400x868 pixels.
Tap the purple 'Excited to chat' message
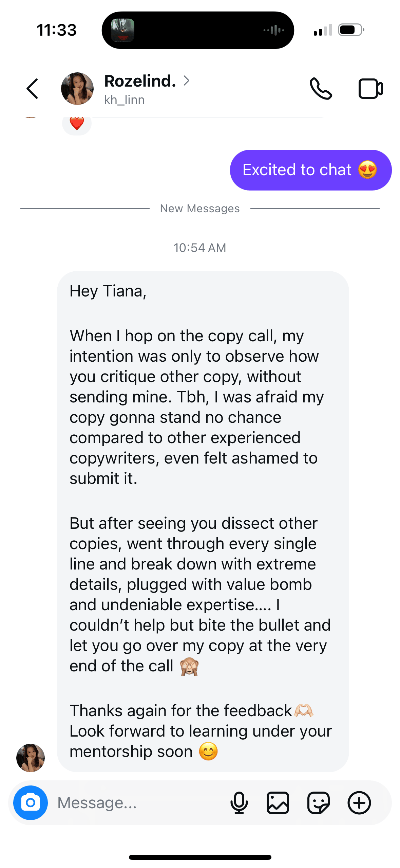click(x=310, y=170)
